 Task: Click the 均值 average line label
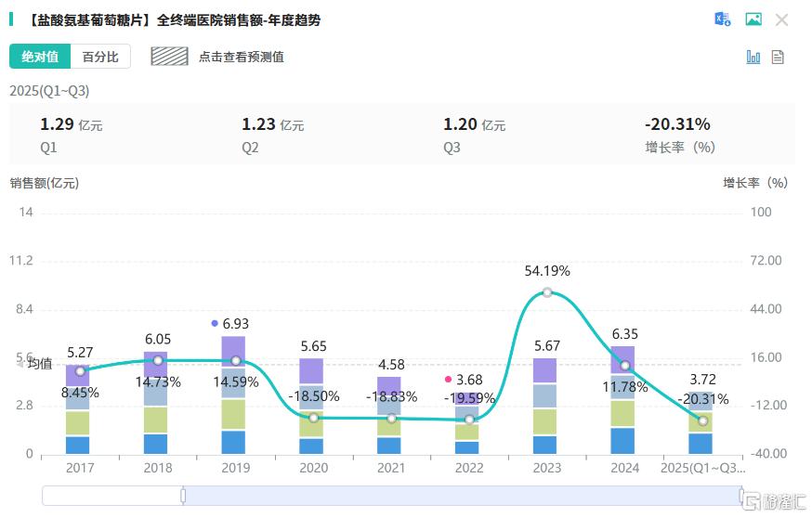pyautogui.click(x=40, y=364)
